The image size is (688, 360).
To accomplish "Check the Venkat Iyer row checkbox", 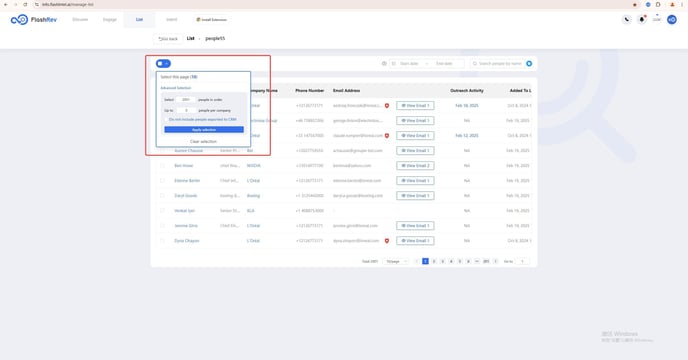I will click(x=162, y=211).
